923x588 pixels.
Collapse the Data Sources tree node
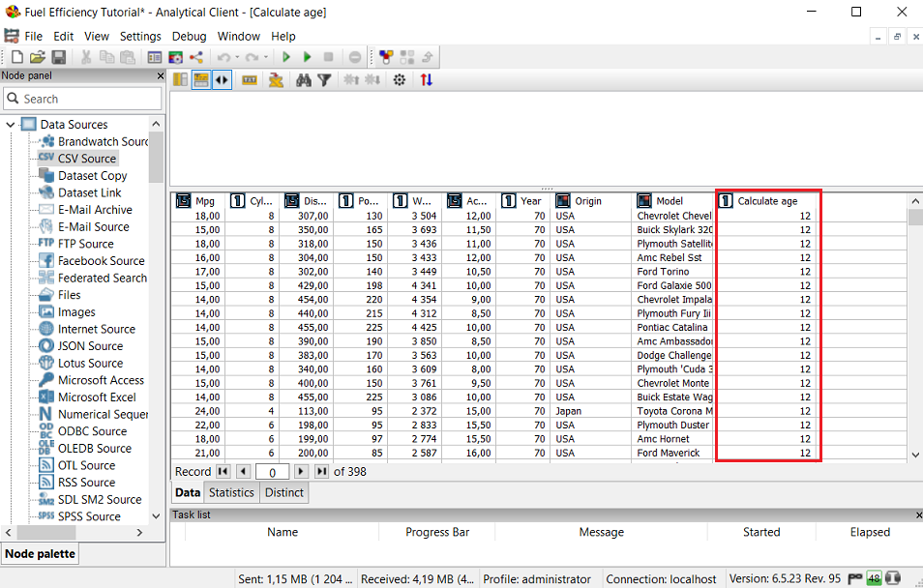pos(12,125)
